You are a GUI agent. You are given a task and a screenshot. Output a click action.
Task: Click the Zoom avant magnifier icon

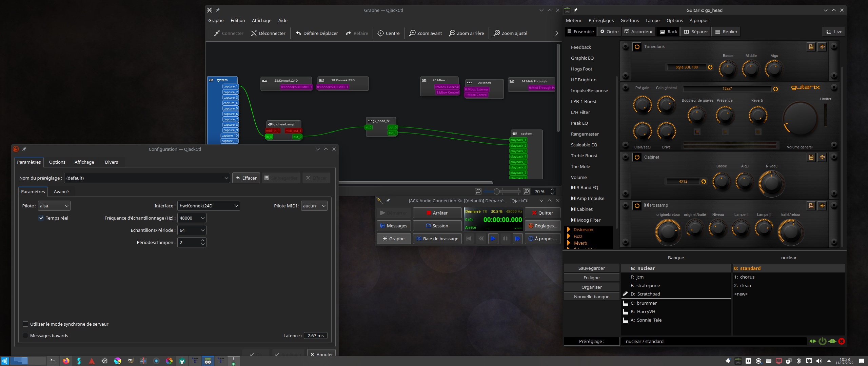click(x=412, y=33)
